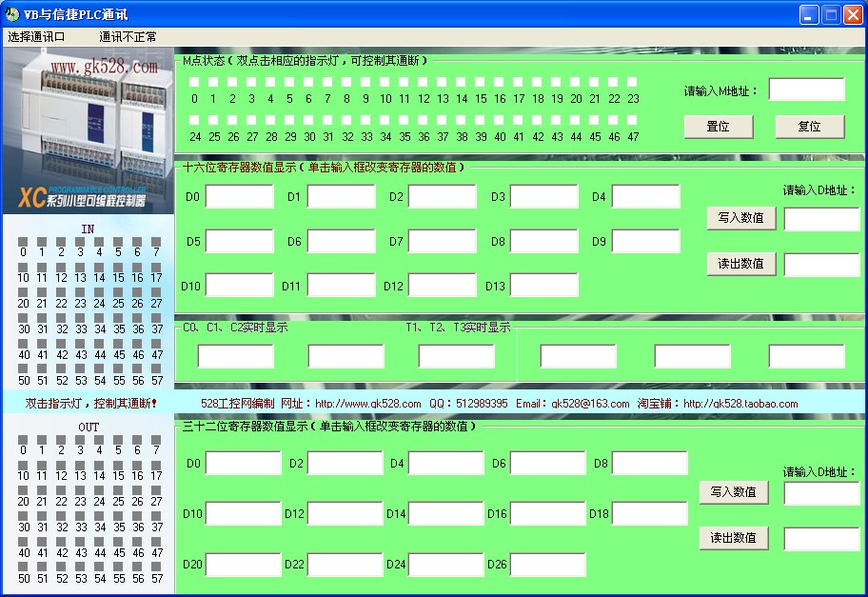Screen dimensions: 868x597
Task: Click the 32-bit register D26 field
Action: pyautogui.click(x=547, y=565)
